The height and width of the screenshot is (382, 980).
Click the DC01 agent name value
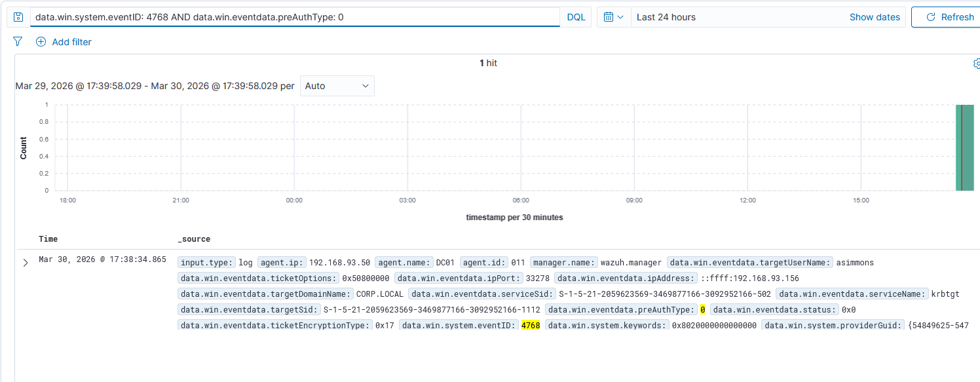445,263
